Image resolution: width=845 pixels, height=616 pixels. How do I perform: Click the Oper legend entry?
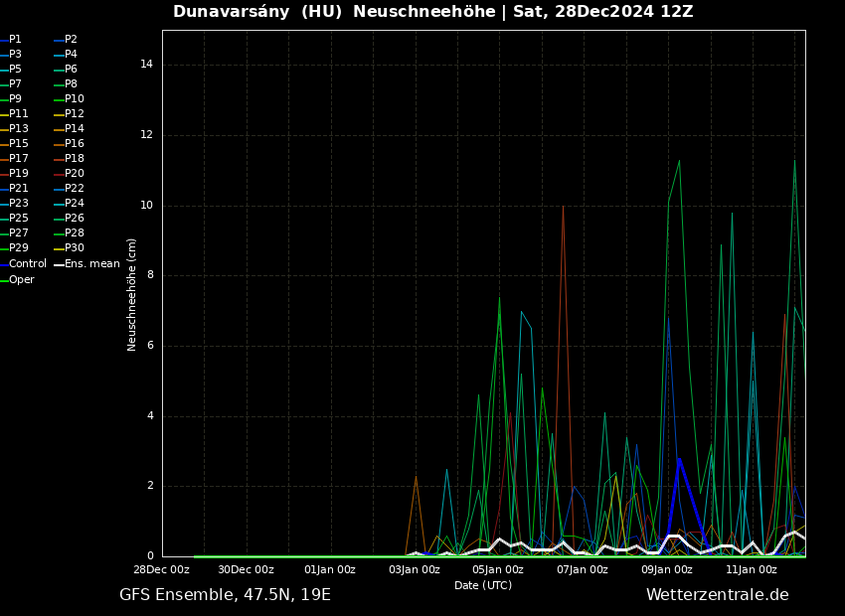tap(22, 280)
